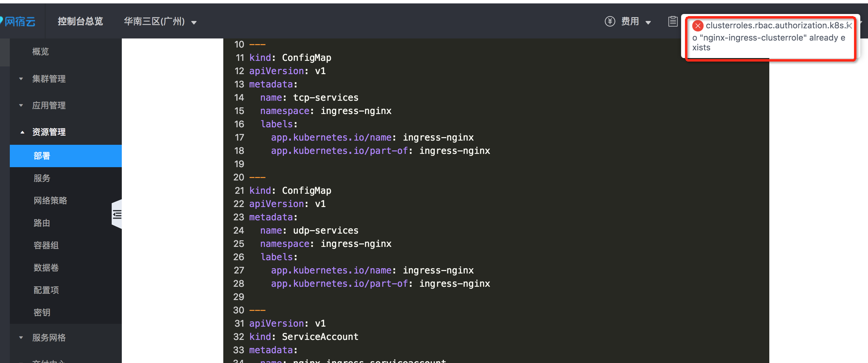
Task: Open 服务 under 资源管理
Action: pos(42,178)
